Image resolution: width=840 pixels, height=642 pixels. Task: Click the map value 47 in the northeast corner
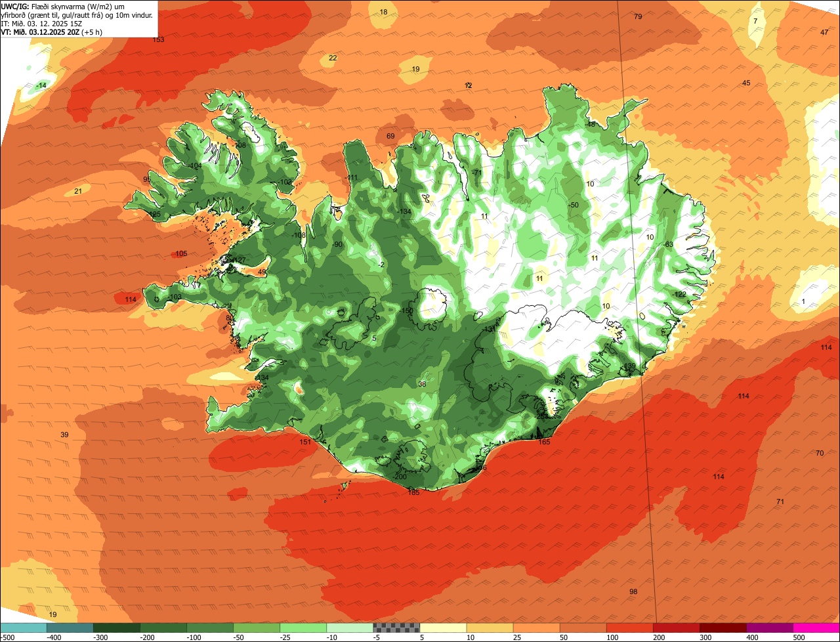[x=824, y=32]
